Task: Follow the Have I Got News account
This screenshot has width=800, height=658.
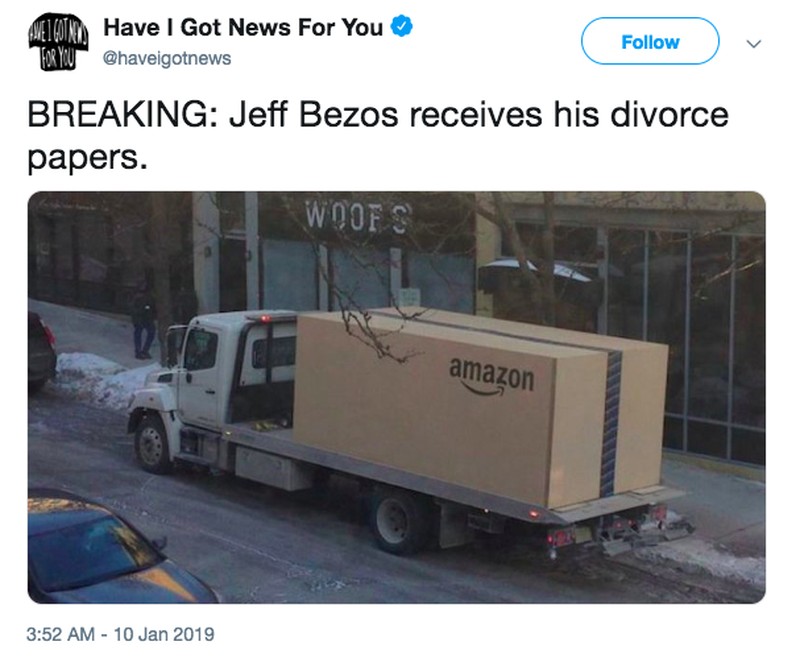Action: coord(650,41)
